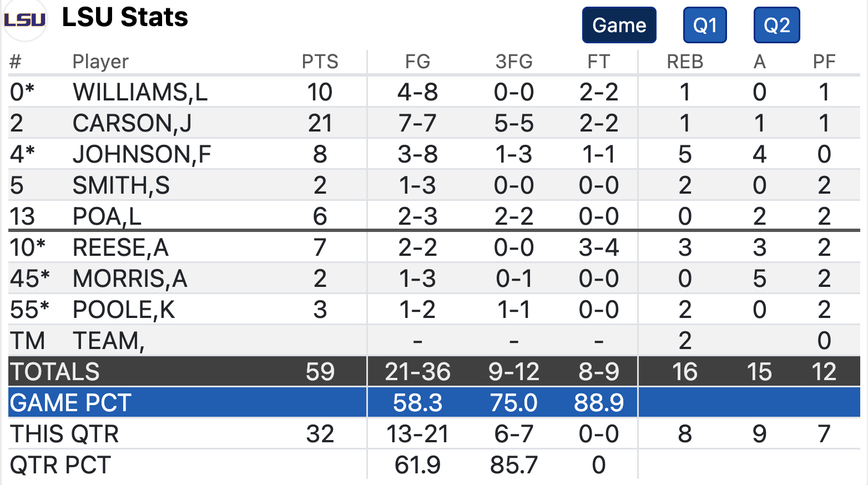Sort by the PTS column header
868x485 pixels.
(321, 61)
